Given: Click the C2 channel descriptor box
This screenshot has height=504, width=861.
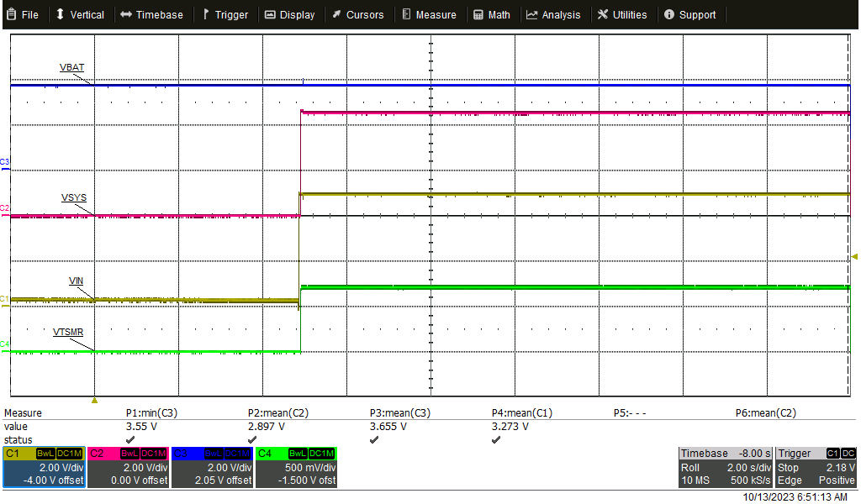Looking at the screenshot, I should [128, 466].
